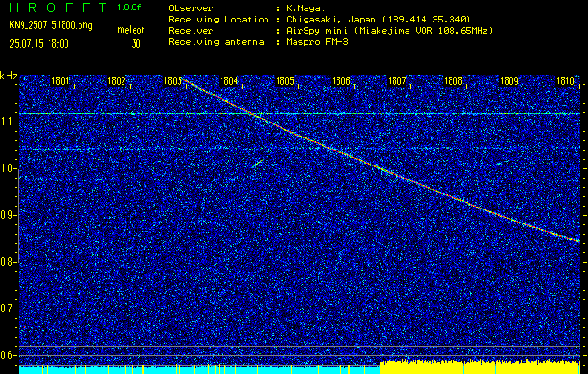This screenshot has height=374, width=588.
Task: Click the AirSpy mini receiver text
Action: [389, 31]
